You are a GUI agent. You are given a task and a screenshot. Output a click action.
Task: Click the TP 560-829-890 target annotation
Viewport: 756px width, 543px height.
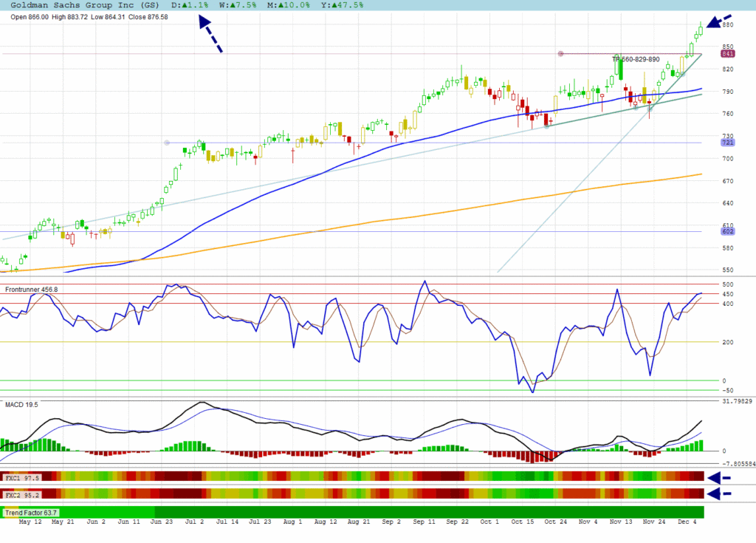636,59
